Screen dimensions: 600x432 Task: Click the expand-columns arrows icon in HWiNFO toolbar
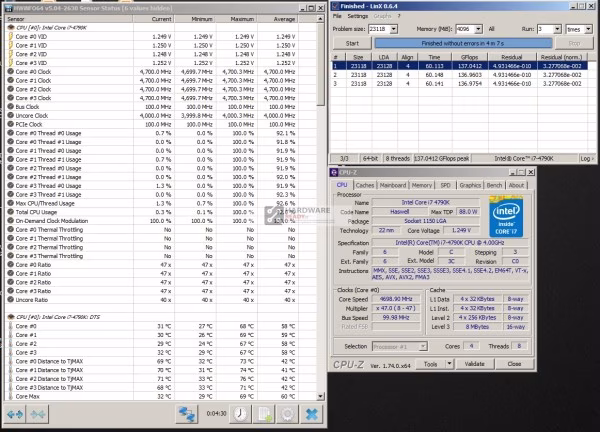[x=15, y=414]
